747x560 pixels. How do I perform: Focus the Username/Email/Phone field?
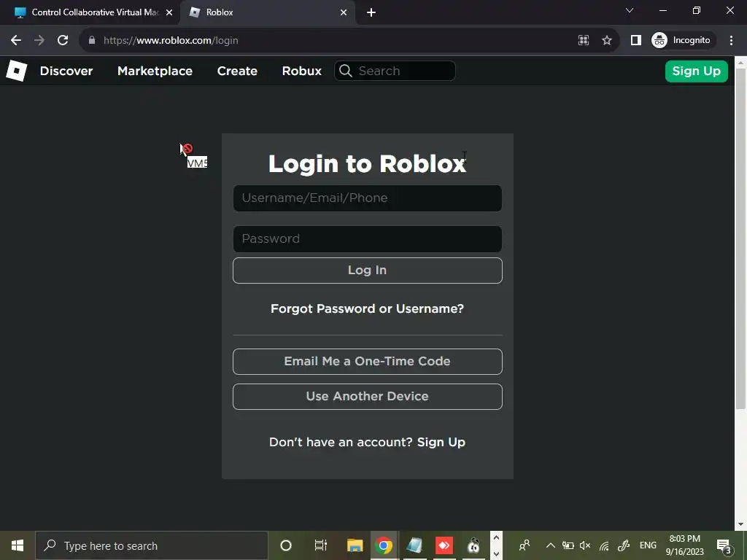click(x=368, y=198)
